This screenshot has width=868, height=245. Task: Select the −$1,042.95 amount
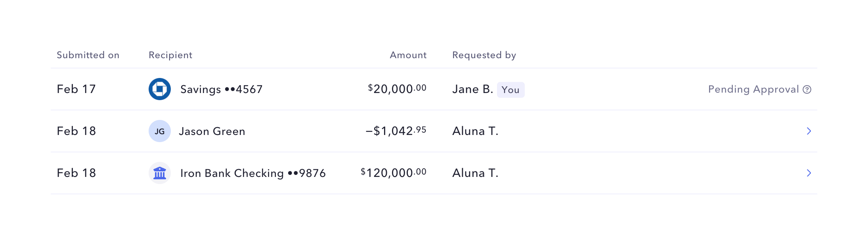(x=396, y=131)
